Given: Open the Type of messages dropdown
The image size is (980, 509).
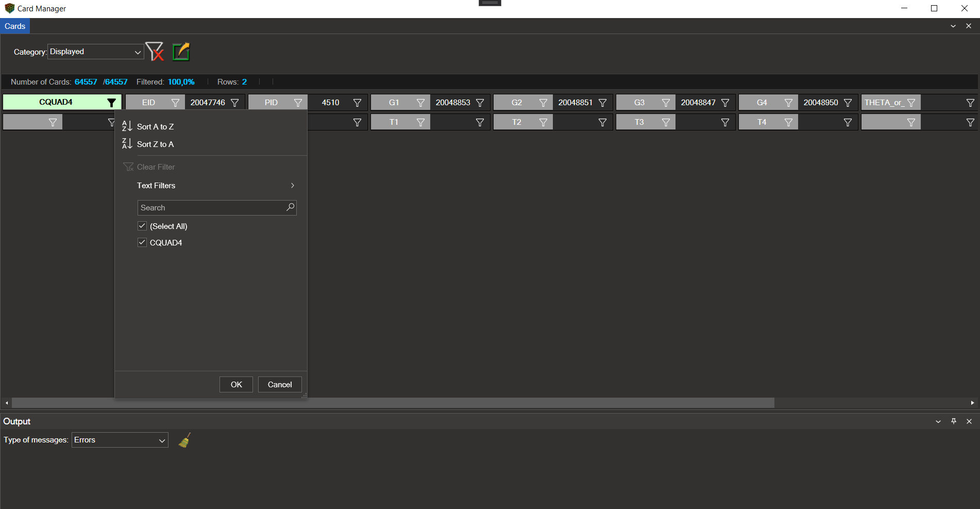Looking at the screenshot, I should 120,440.
